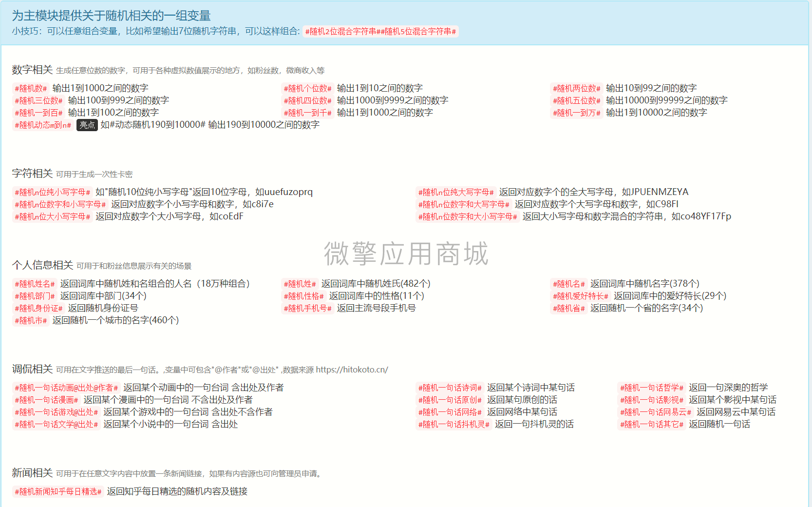Choose the #随机一句话其它# tag
Viewport: 812px width, 507px height.
click(652, 424)
